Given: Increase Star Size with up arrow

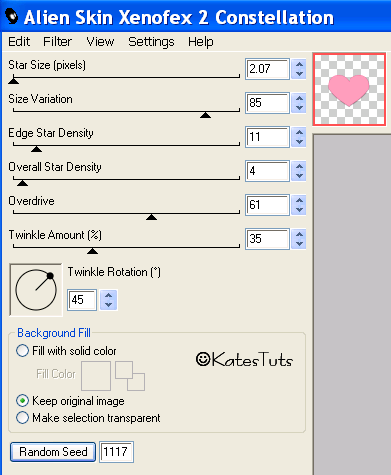Looking at the screenshot, I should click(299, 64).
